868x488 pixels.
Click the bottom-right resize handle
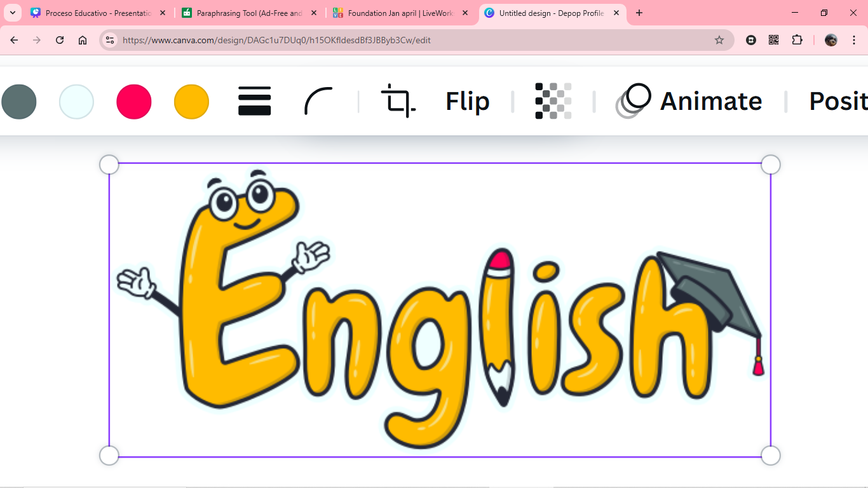coord(770,456)
